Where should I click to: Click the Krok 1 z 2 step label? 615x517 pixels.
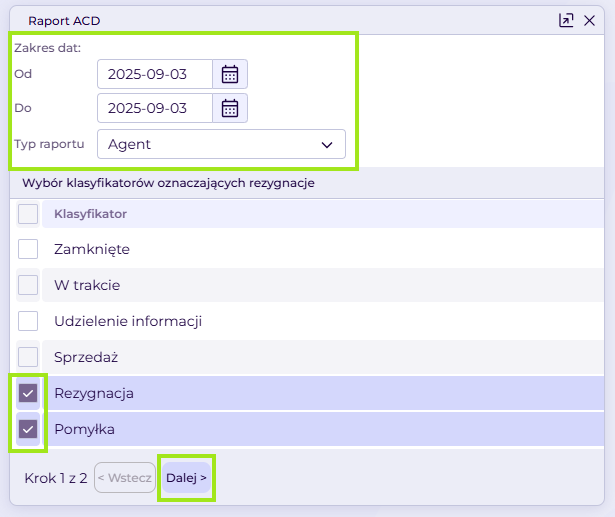(x=56, y=478)
